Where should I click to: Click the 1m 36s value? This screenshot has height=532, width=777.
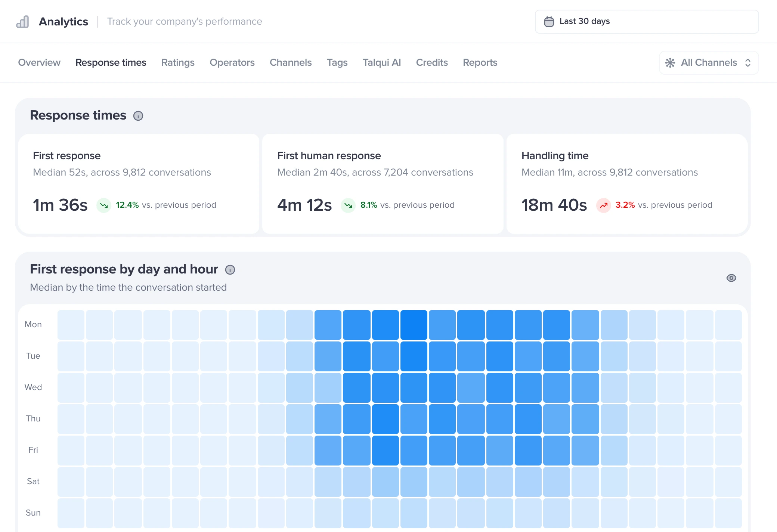(60, 205)
